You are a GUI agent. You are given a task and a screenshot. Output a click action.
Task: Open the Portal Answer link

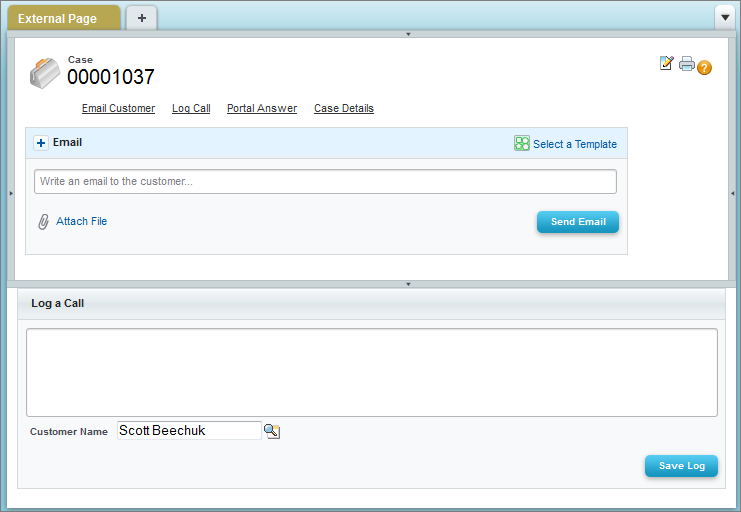tap(262, 108)
